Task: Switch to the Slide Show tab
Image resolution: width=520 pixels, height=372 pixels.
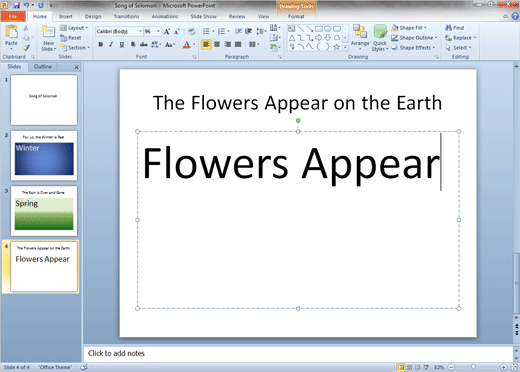Action: (x=203, y=16)
